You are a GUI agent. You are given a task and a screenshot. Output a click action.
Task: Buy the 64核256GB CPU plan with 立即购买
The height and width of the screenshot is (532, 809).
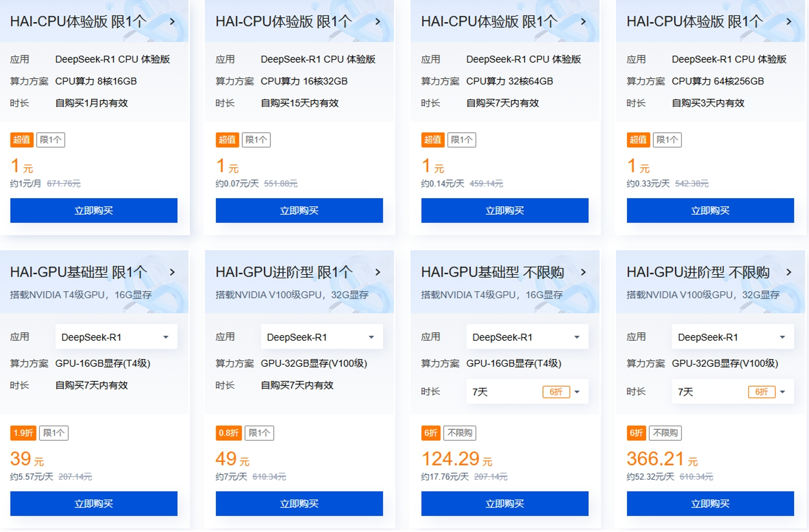click(710, 210)
